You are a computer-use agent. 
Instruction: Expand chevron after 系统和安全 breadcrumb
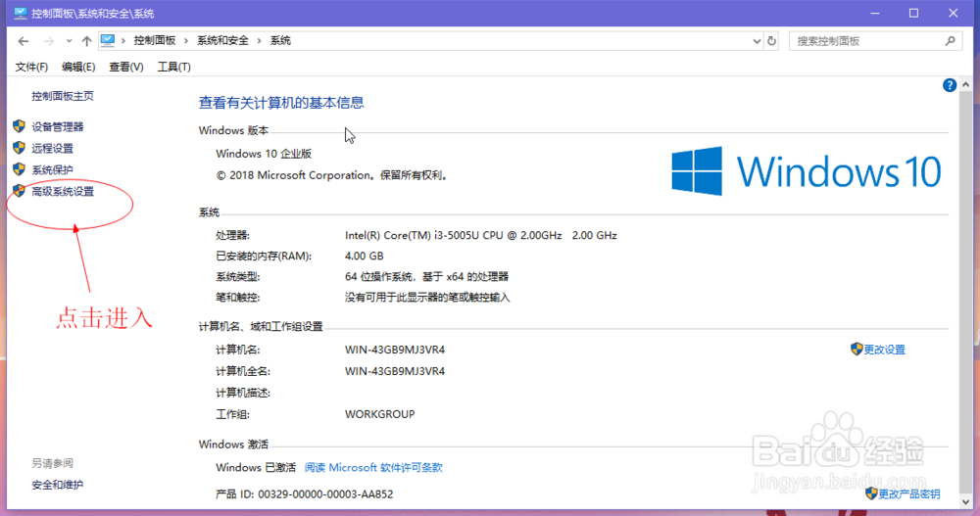pos(259,41)
